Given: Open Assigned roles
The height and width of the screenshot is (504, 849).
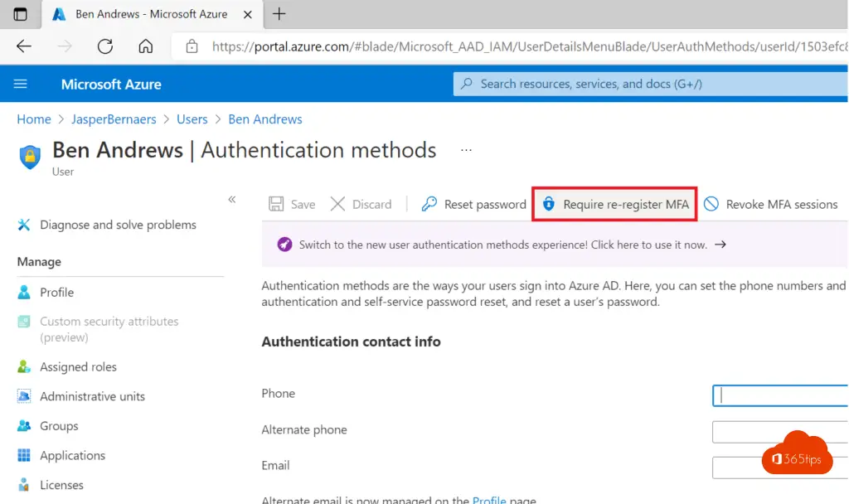Looking at the screenshot, I should coord(67,367).
